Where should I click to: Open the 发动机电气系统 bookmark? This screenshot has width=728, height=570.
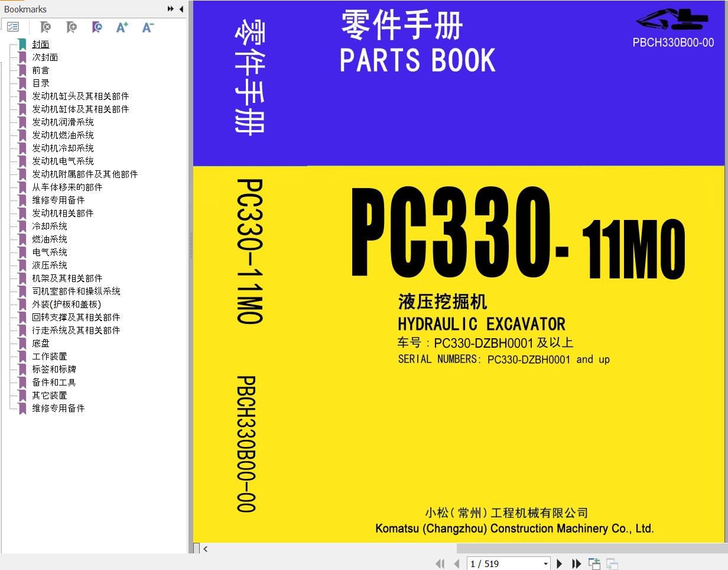[x=63, y=161]
